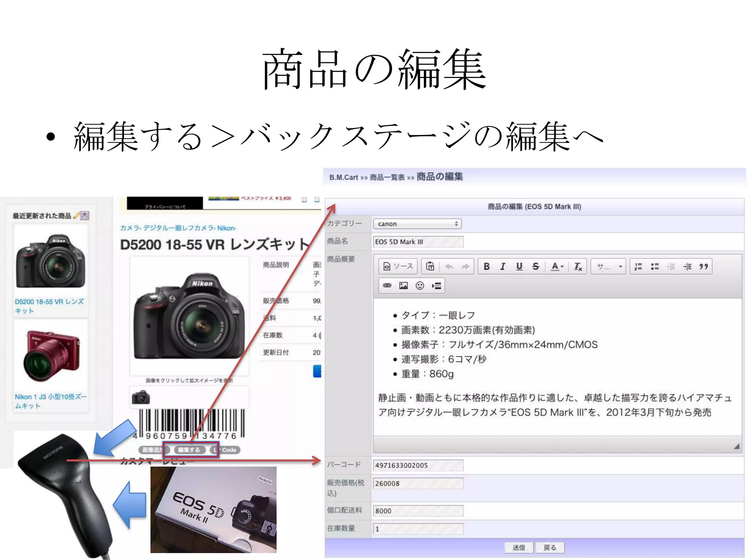This screenshot has width=747, height=560.
Task: Click the '画素数：2230万画素(有効画素)' line
Action: click(468, 330)
